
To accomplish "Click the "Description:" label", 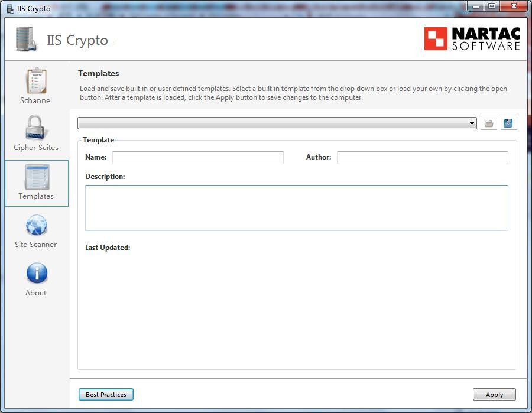I will (x=105, y=177).
